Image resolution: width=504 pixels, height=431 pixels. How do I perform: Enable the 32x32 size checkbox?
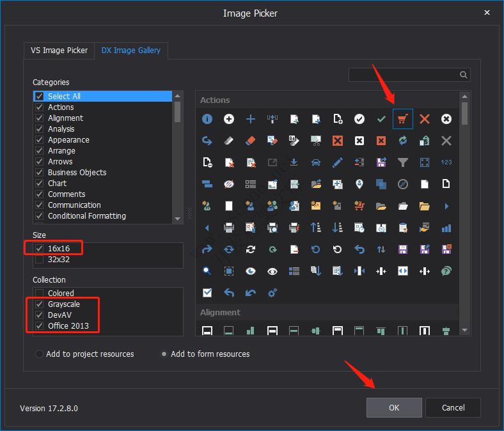click(40, 259)
